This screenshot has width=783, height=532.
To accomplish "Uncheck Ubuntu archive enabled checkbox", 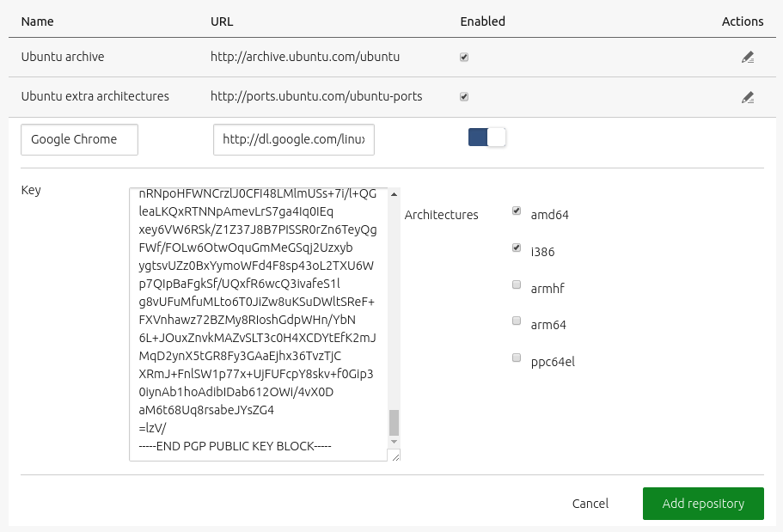I will [x=464, y=58].
